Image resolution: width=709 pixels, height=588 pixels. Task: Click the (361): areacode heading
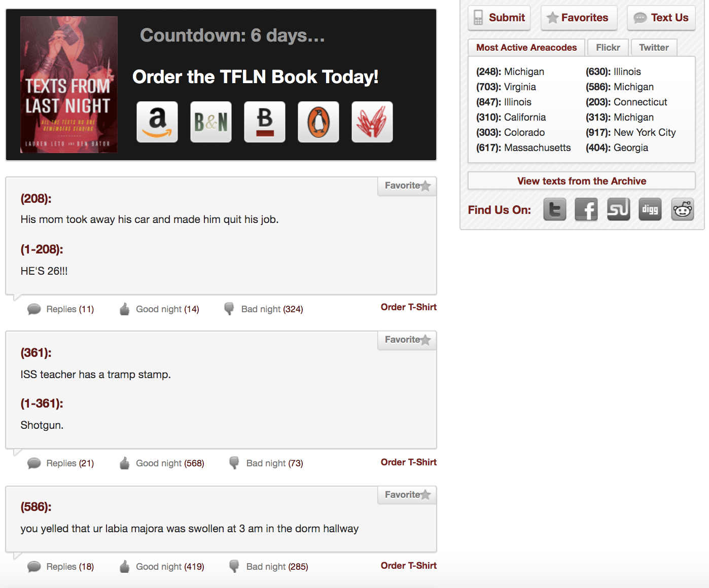coord(36,353)
